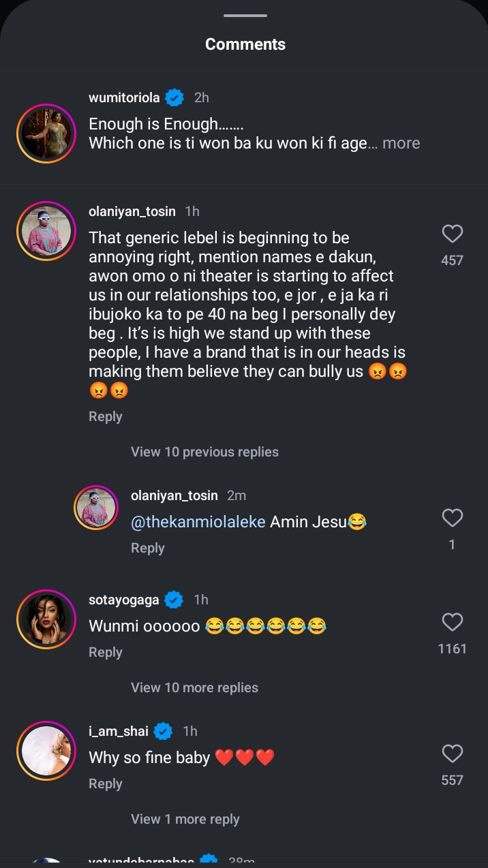Like sotayogaga's Wunmi oooooo comment
This screenshot has height=868, width=488.
click(x=453, y=622)
